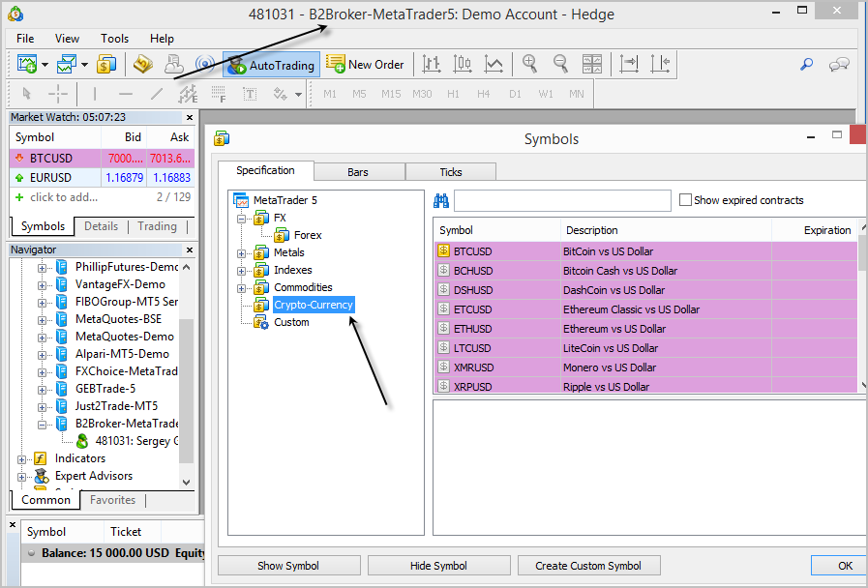Screen dimensions: 868x588
Task: Switch to the Bars tab
Action: pos(358,172)
